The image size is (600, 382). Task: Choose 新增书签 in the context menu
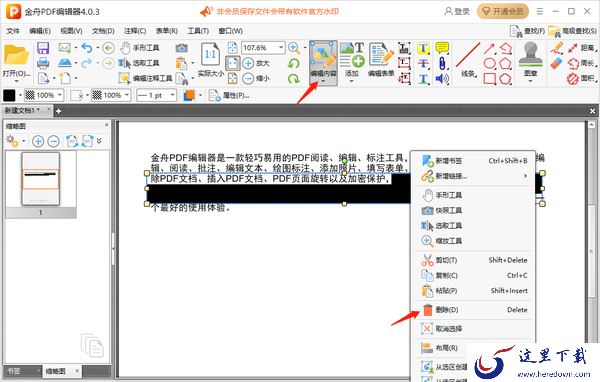(x=474, y=161)
